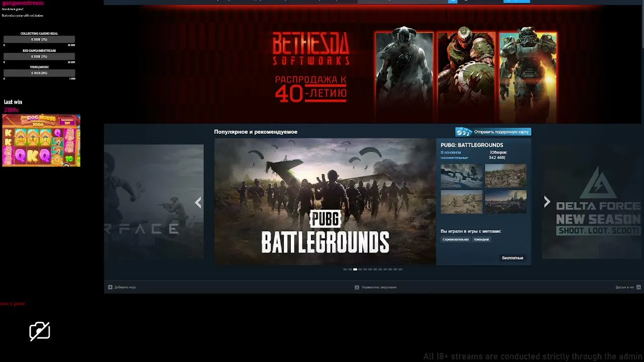Select the highlighted third carousel dot
644x362 pixels.
tap(355, 269)
